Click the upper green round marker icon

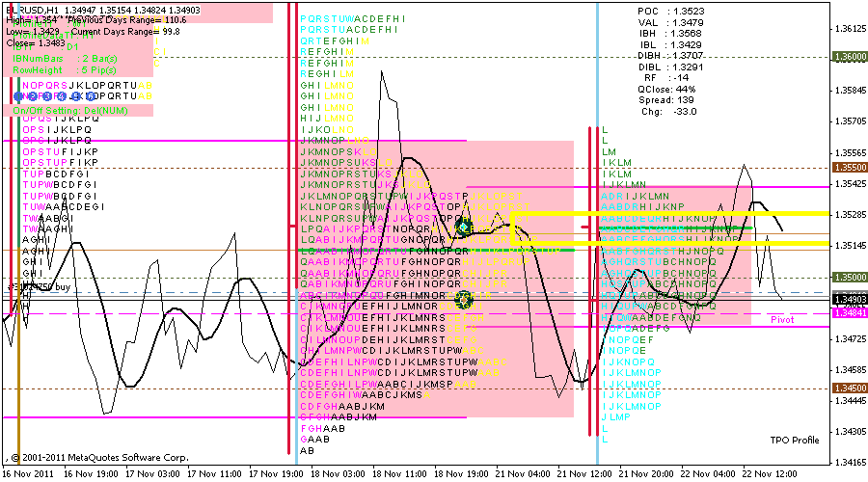(464, 227)
